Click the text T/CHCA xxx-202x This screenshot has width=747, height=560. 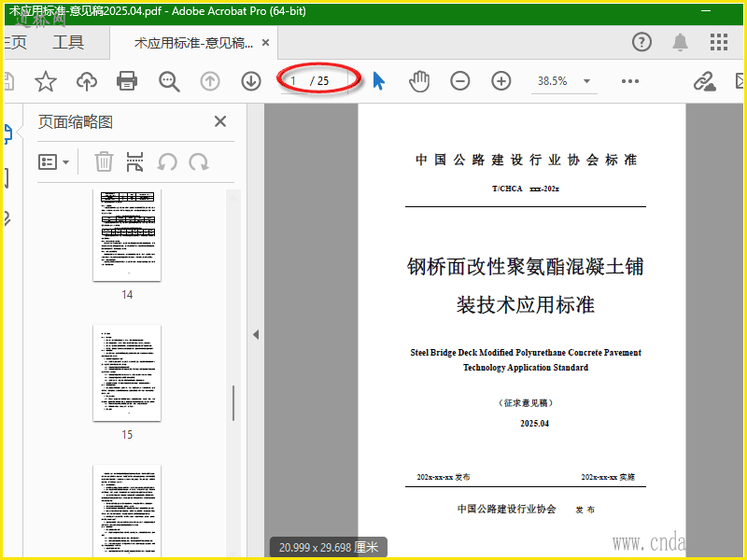pos(526,189)
